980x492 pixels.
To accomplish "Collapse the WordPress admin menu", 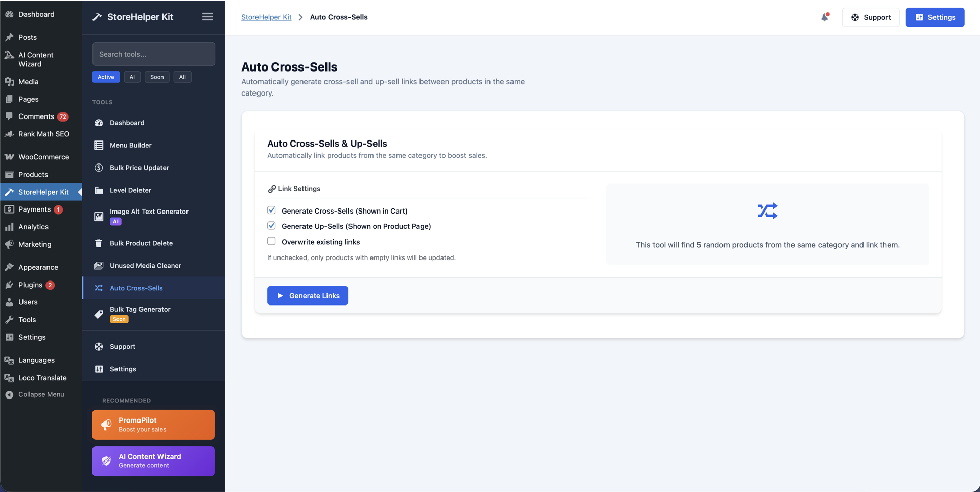I will pyautogui.click(x=41, y=394).
